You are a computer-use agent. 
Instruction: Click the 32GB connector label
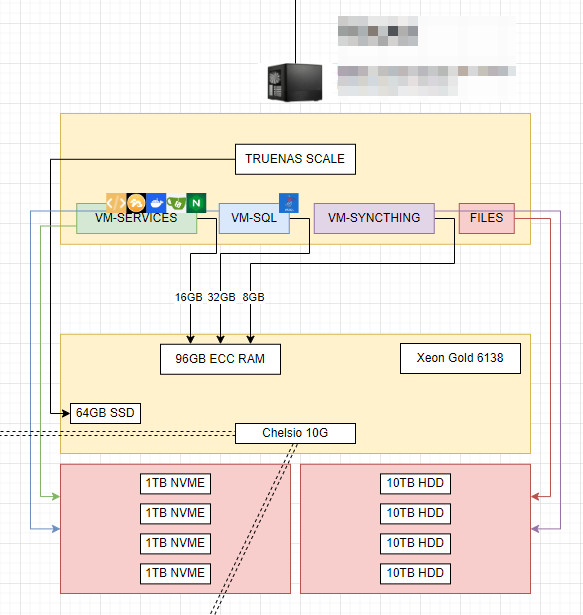(x=221, y=297)
